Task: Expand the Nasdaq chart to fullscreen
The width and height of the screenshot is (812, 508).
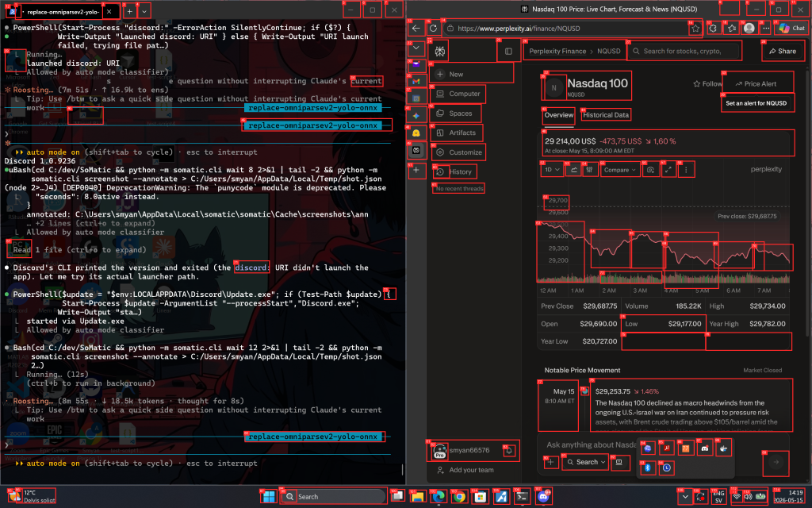Action: pos(668,170)
